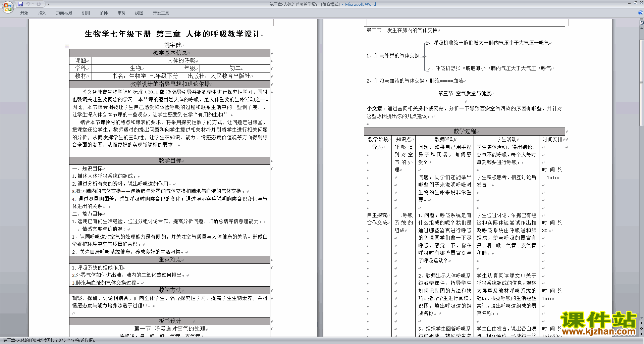Image resolution: width=644 pixels, height=344 pixels.
Task: Click the 导入 stage cell
Action: pyautogui.click(x=377, y=147)
